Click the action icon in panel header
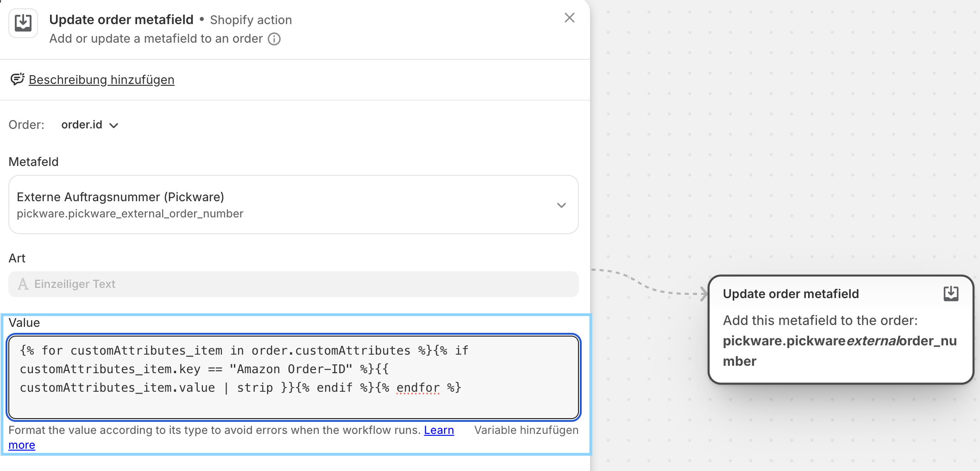The width and height of the screenshot is (980, 471). coord(23,23)
